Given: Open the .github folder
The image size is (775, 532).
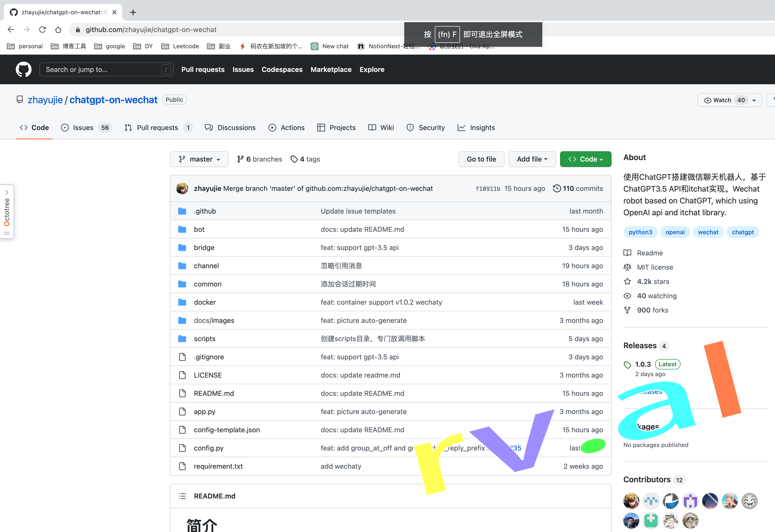Looking at the screenshot, I should tap(205, 211).
